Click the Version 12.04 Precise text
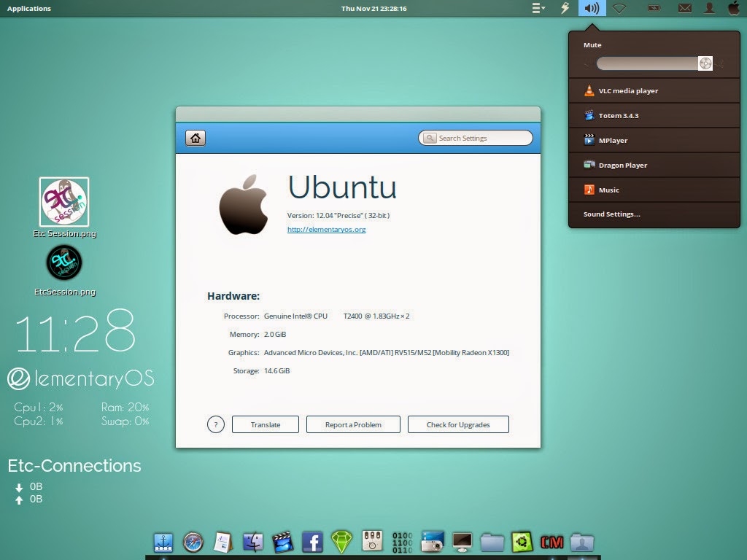The width and height of the screenshot is (747, 560). click(338, 215)
